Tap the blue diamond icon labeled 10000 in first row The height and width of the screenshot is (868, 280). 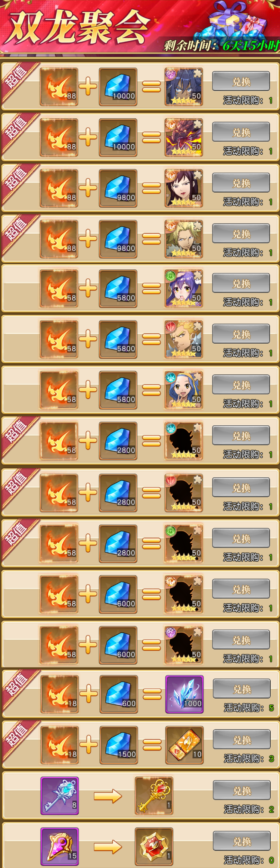(x=118, y=87)
